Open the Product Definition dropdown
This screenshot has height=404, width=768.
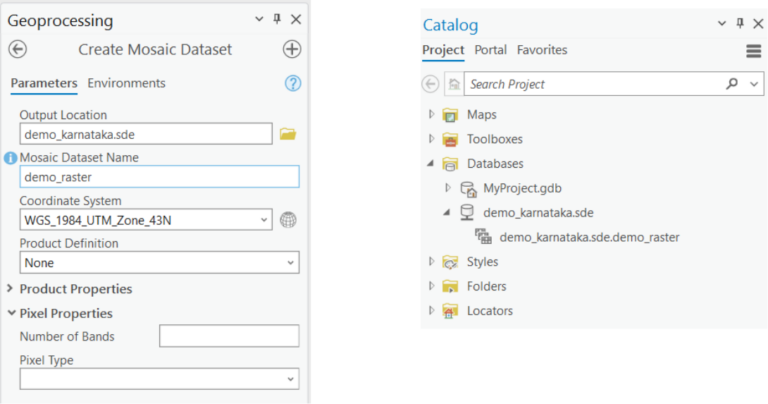coord(291,263)
